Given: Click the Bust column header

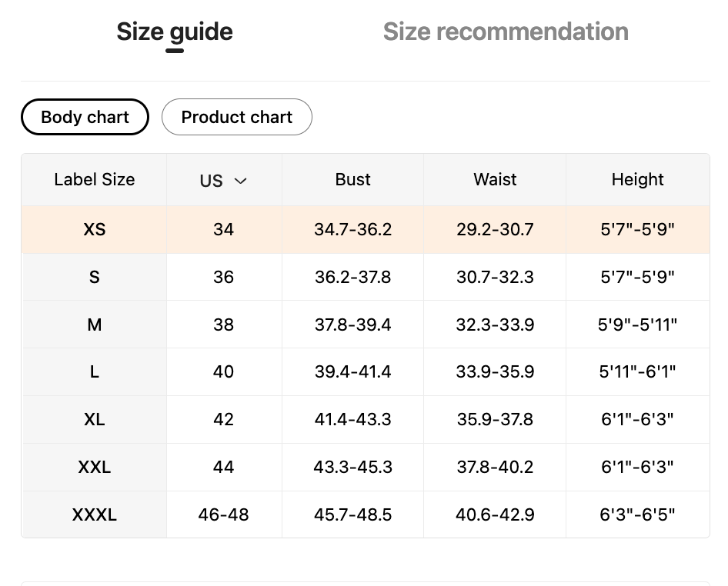Looking at the screenshot, I should pos(353,179).
